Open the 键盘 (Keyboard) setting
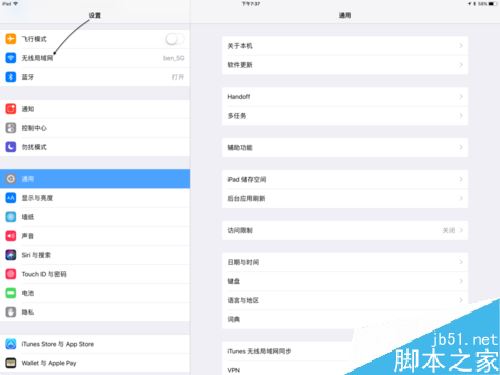The image size is (500, 375). coord(345,281)
